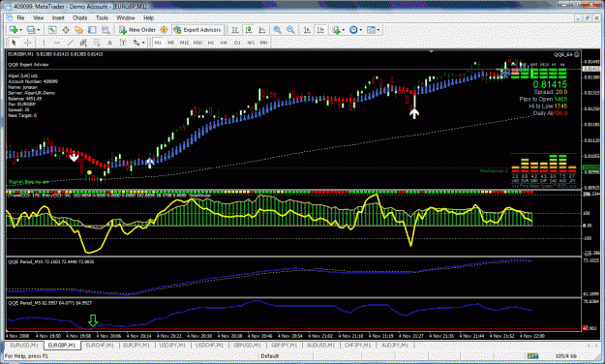Viewport: 605px width, 364px height.
Task: Switch to the USDJPY,M1 chart tab
Action: pos(172,345)
